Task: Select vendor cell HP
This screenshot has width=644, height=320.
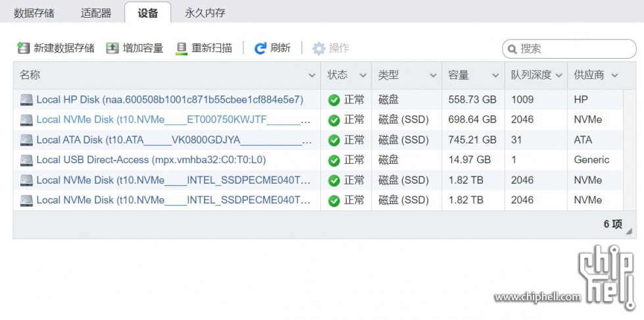Action: click(x=581, y=99)
